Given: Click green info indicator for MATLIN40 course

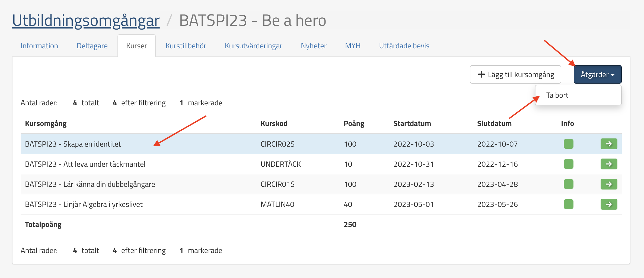Looking at the screenshot, I should point(568,204).
